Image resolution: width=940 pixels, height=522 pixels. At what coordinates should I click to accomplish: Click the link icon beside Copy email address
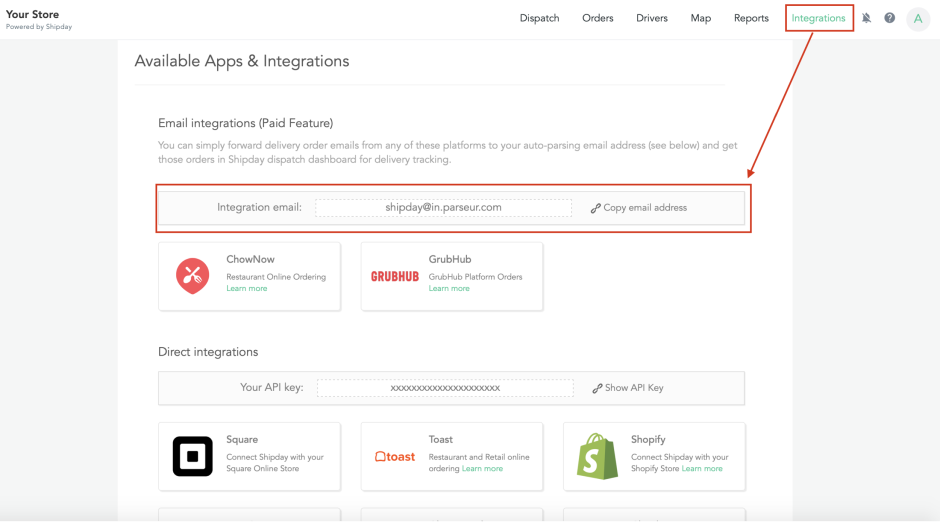click(x=595, y=208)
